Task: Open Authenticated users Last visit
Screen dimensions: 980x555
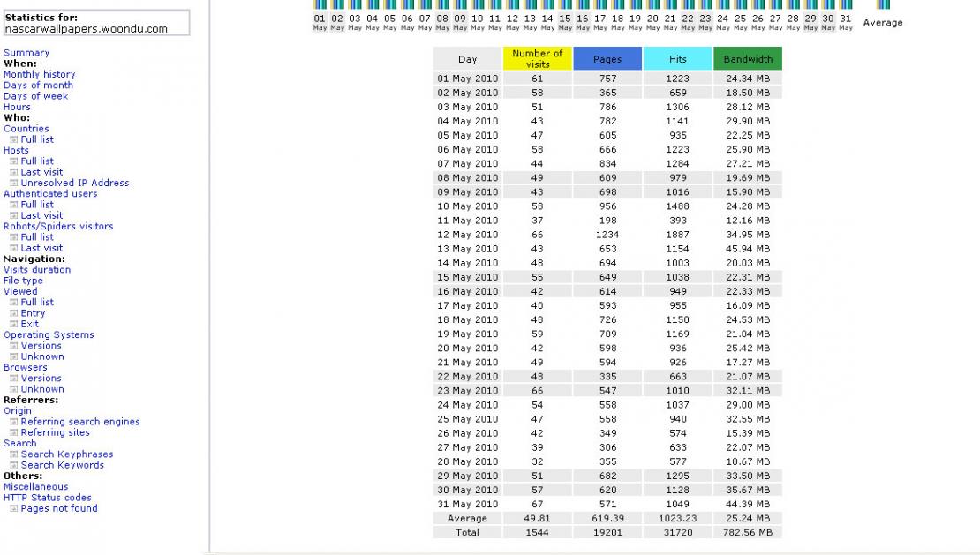Action: point(41,215)
